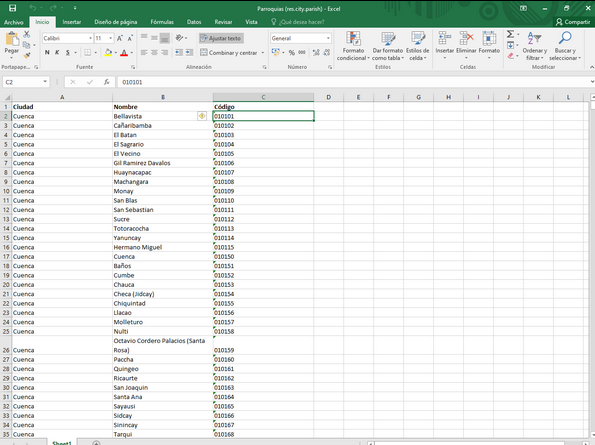Screen dimensions: 595x445
Task: Toggle italic with the K button
Action: (x=57, y=52)
